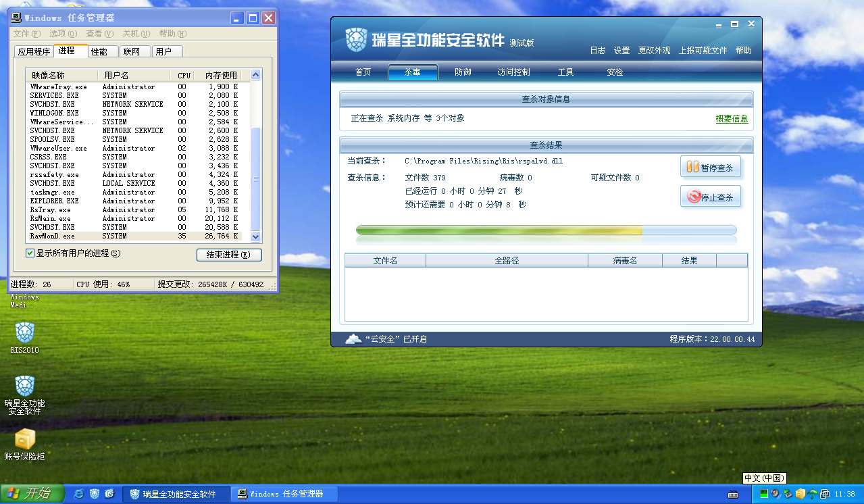Click the Rising shield quick launch icon
Viewport: 864px width, 504px height.
pos(95,494)
